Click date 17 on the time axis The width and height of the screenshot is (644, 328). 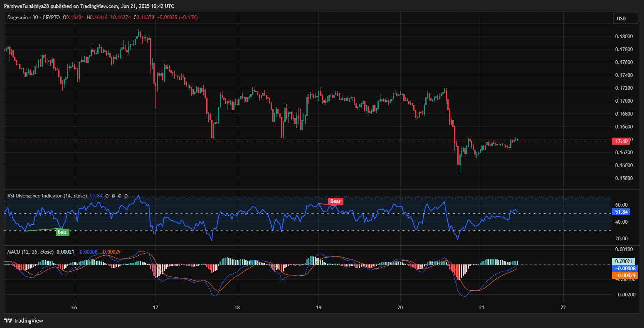pos(155,308)
